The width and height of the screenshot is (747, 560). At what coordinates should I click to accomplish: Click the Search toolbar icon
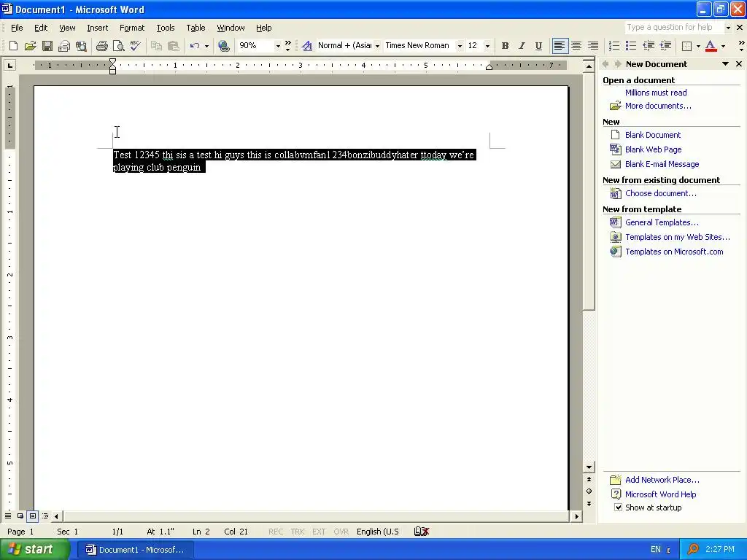click(x=82, y=46)
